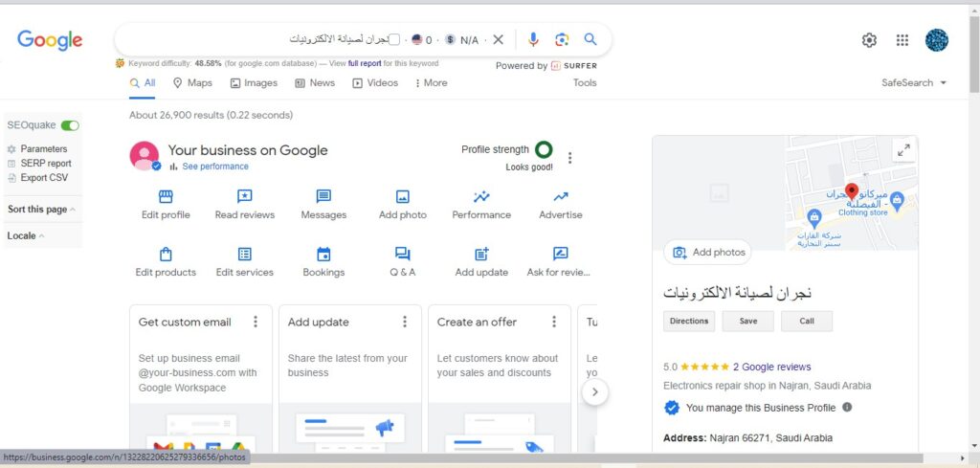
Task: Open Edit profile storefront icon
Action: tap(166, 197)
